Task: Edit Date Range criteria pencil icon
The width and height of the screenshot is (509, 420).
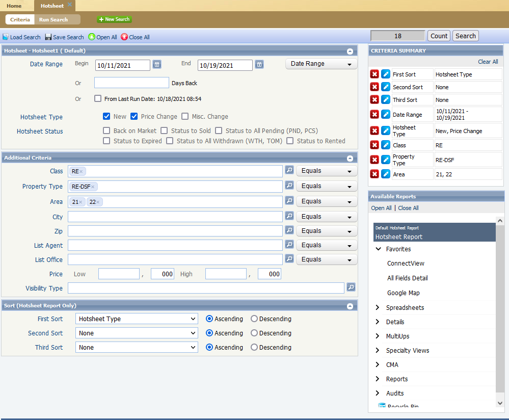Action: pos(385,114)
